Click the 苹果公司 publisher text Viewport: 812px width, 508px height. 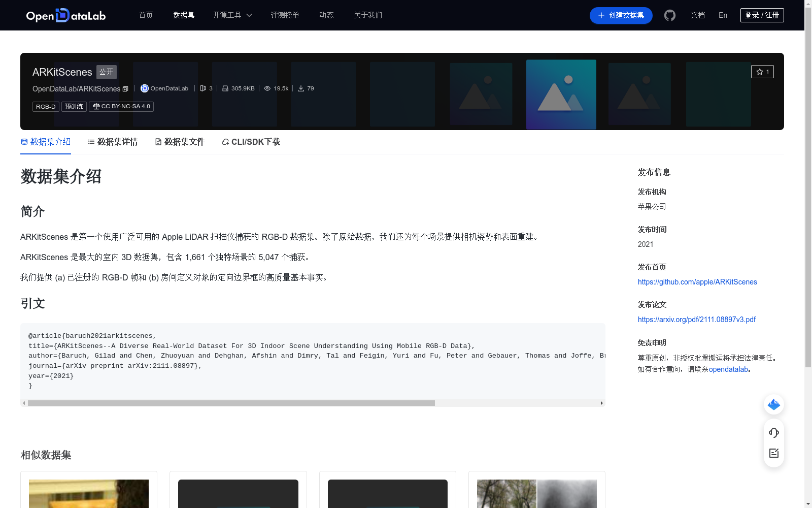(652, 207)
